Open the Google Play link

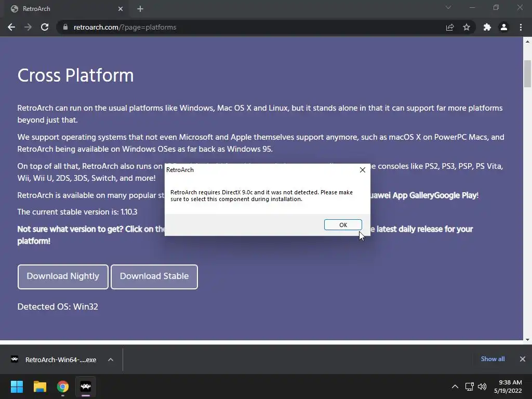pos(456,195)
